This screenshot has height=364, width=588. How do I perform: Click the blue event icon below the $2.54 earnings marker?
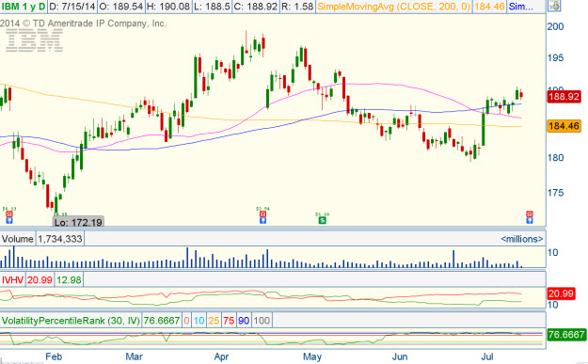pos(262,220)
